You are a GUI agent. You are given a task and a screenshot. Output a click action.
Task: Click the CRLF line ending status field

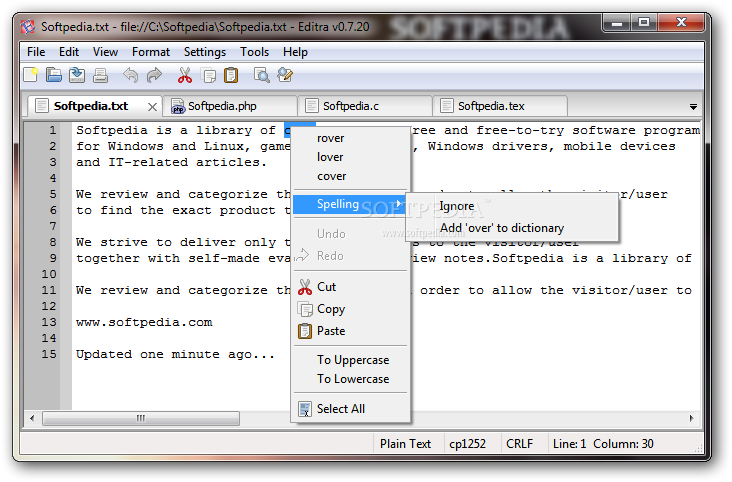coord(520,444)
